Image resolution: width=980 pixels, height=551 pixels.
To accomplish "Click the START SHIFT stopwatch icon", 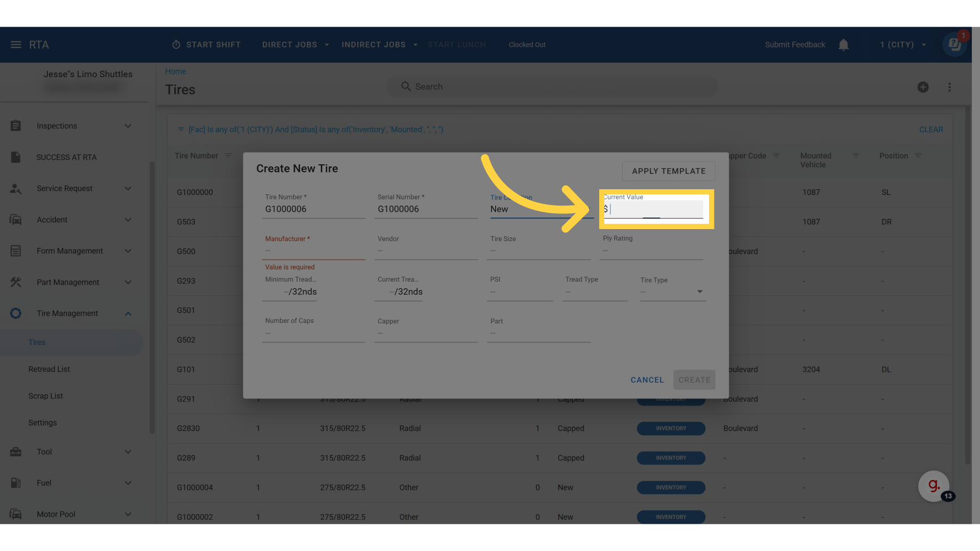I will (x=176, y=44).
